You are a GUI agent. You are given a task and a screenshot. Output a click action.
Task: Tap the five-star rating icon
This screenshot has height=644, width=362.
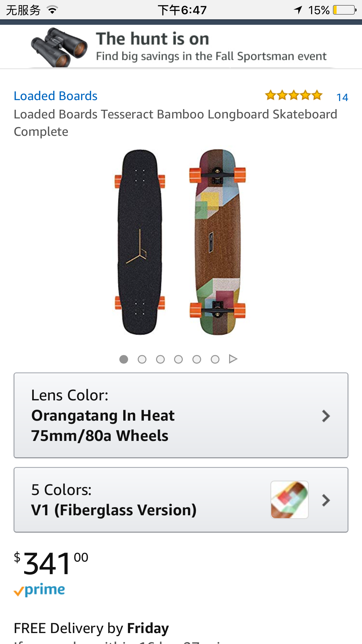293,96
